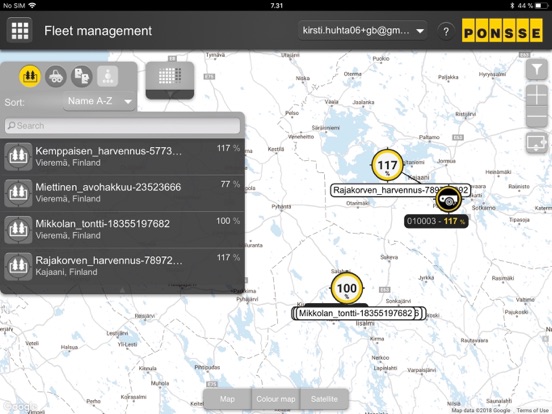
Task: Click the machine marker on map
Action: coord(448,200)
